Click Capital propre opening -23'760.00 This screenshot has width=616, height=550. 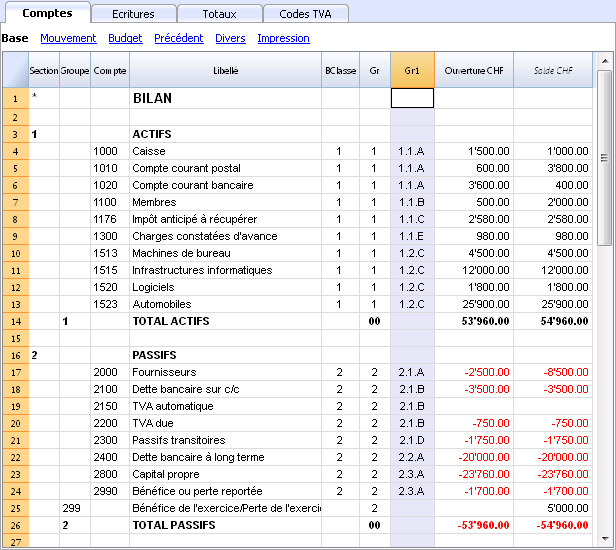tap(484, 474)
